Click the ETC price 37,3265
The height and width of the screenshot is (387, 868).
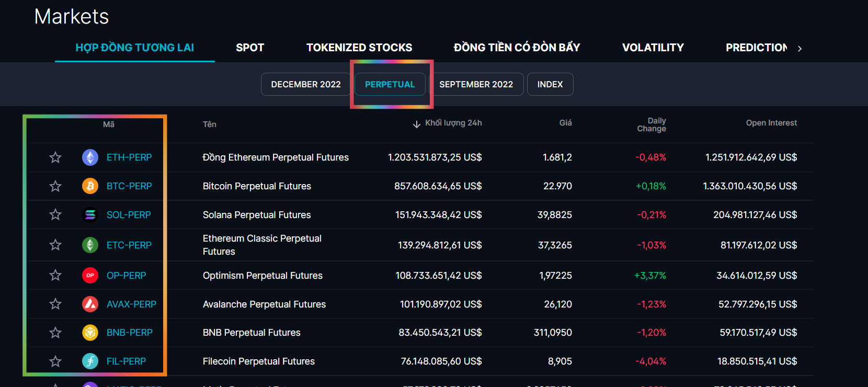pyautogui.click(x=555, y=245)
